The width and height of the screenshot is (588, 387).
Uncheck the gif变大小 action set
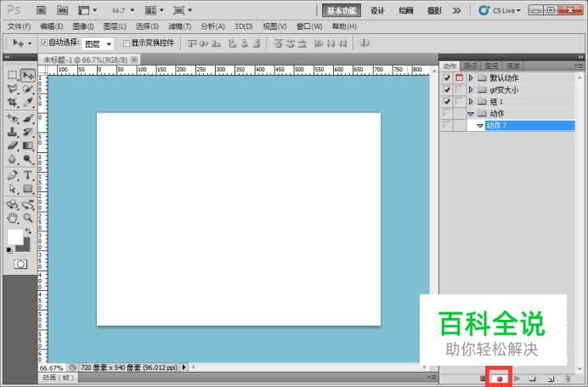447,89
